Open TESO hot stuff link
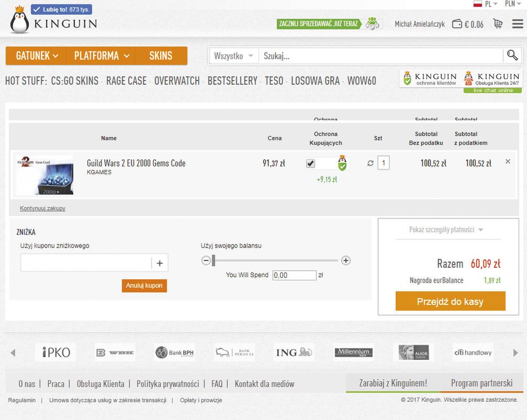Viewport: 527px width, 420px height. pyautogui.click(x=274, y=81)
